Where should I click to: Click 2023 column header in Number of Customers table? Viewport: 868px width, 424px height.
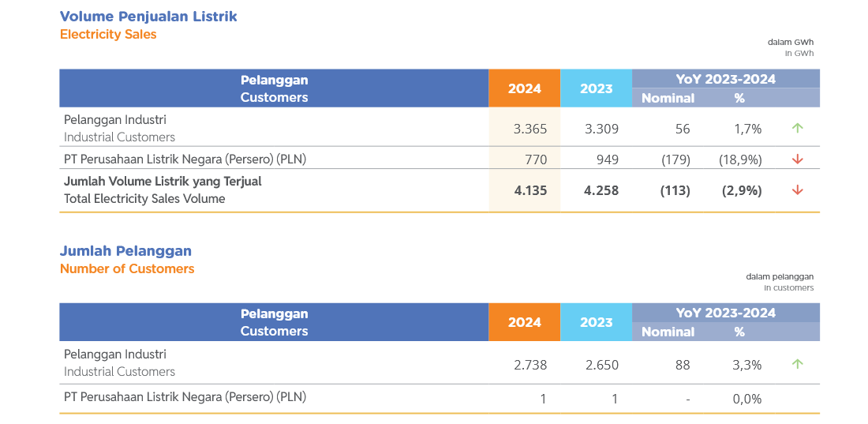point(596,322)
